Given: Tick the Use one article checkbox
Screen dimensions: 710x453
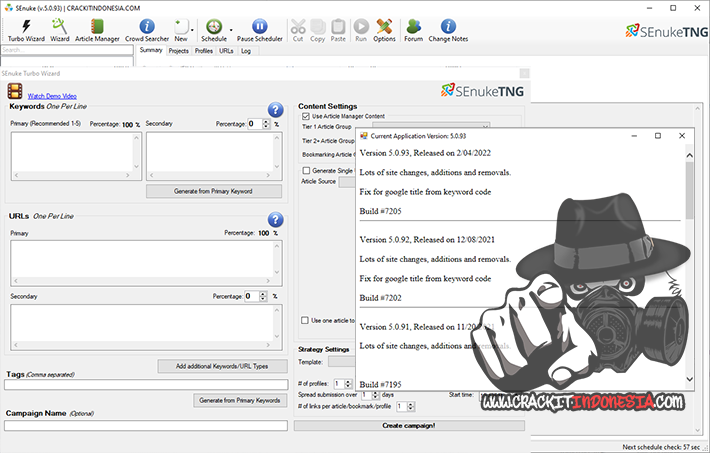Looking at the screenshot, I should tap(306, 320).
